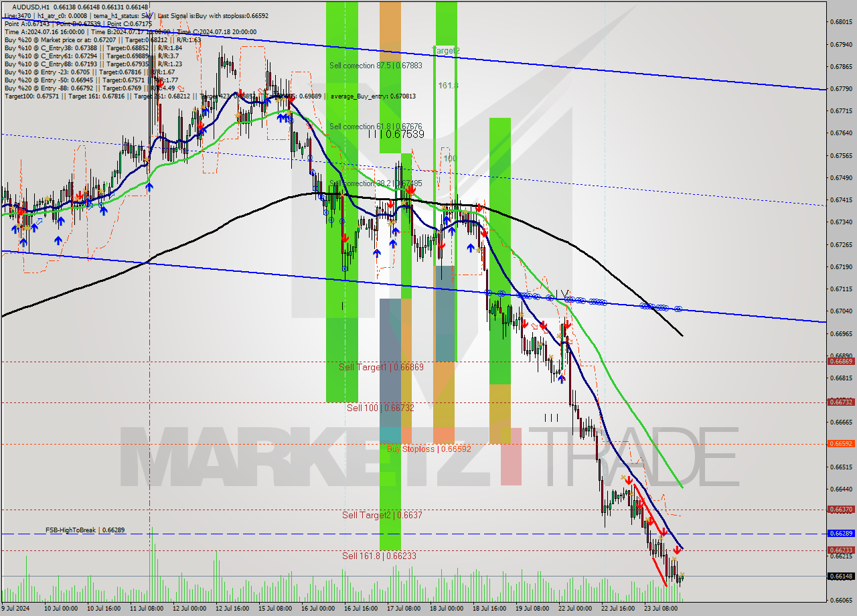Click the red 0.66869 price tag on axis

point(841,362)
